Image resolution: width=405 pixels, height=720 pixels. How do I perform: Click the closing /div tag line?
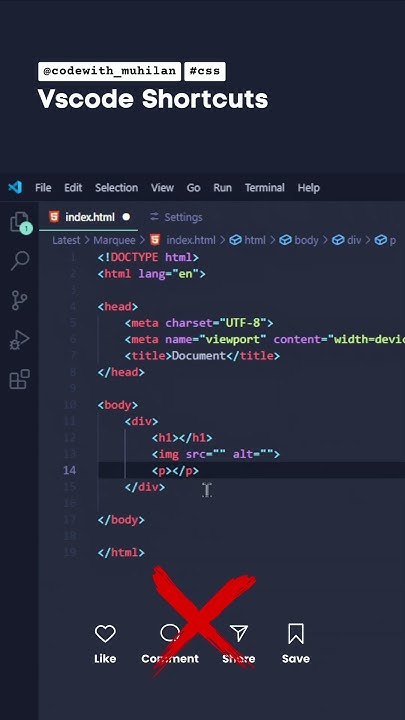coord(145,487)
